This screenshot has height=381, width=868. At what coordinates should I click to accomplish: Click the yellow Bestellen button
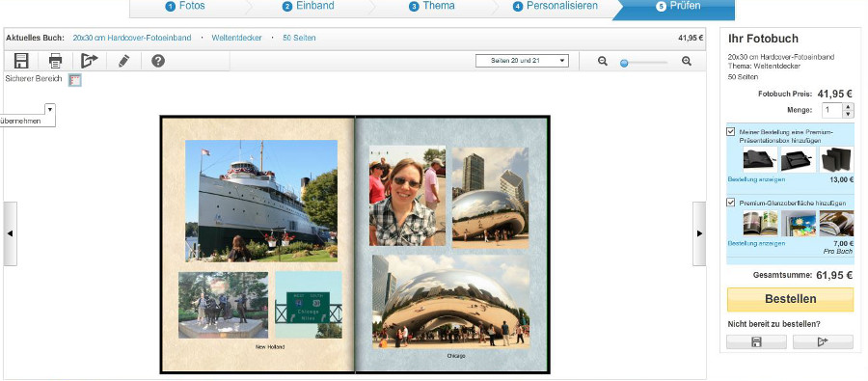coord(790,299)
